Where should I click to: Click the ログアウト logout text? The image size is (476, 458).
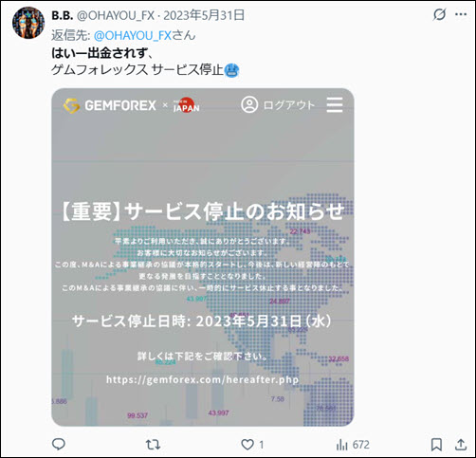tap(288, 105)
